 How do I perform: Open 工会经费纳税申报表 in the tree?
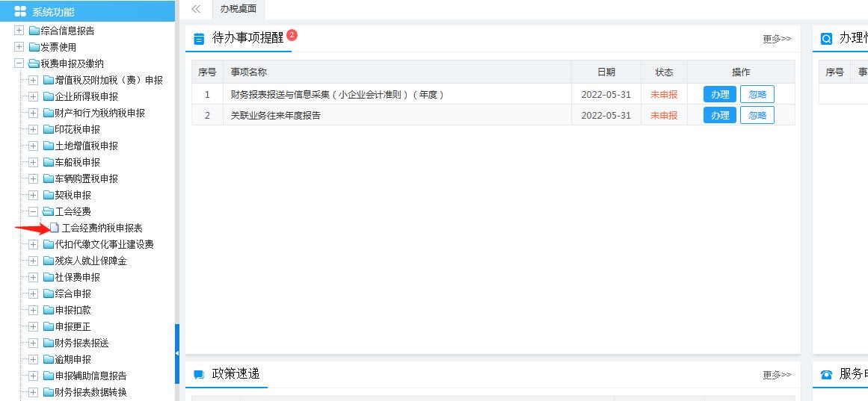(102, 228)
